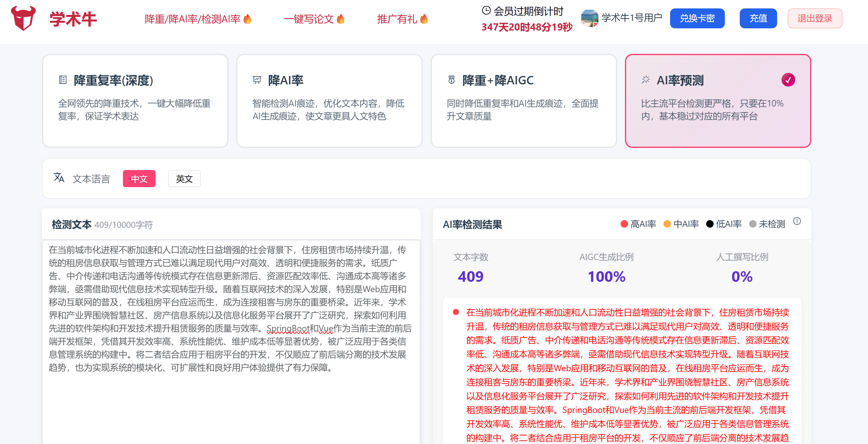The image size is (868, 444).
Task: Click the red bullet of result paragraph
Action: pos(456,312)
